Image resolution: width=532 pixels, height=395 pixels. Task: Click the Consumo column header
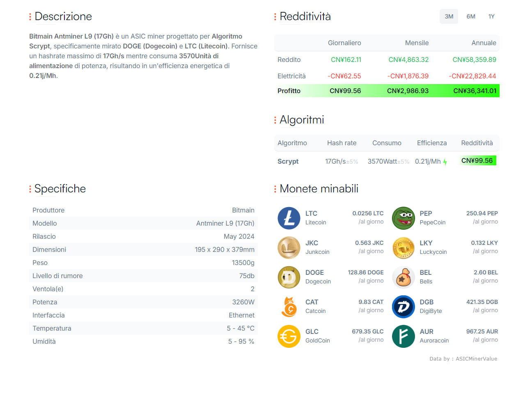pos(387,143)
